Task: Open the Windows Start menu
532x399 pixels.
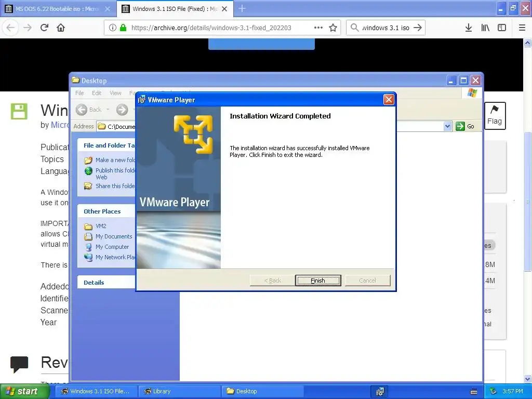Action: (x=24, y=391)
